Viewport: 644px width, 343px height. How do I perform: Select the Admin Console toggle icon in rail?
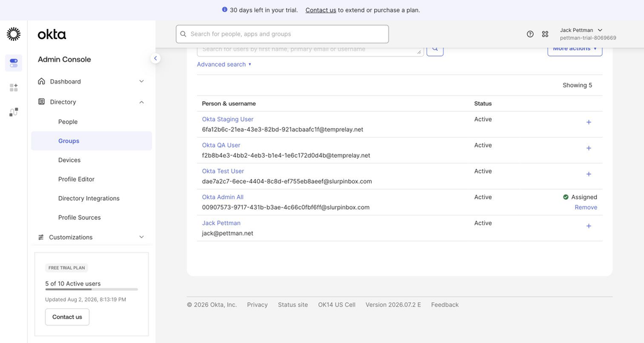coord(14,63)
